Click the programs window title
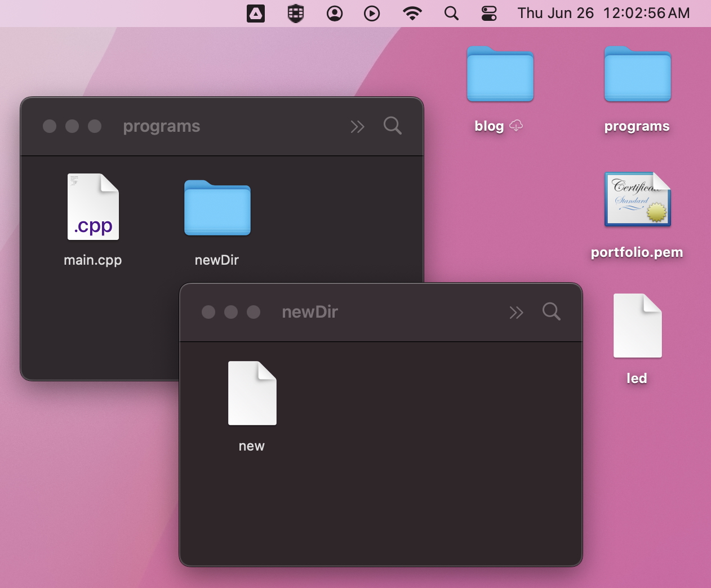The height and width of the screenshot is (588, 711). click(162, 126)
